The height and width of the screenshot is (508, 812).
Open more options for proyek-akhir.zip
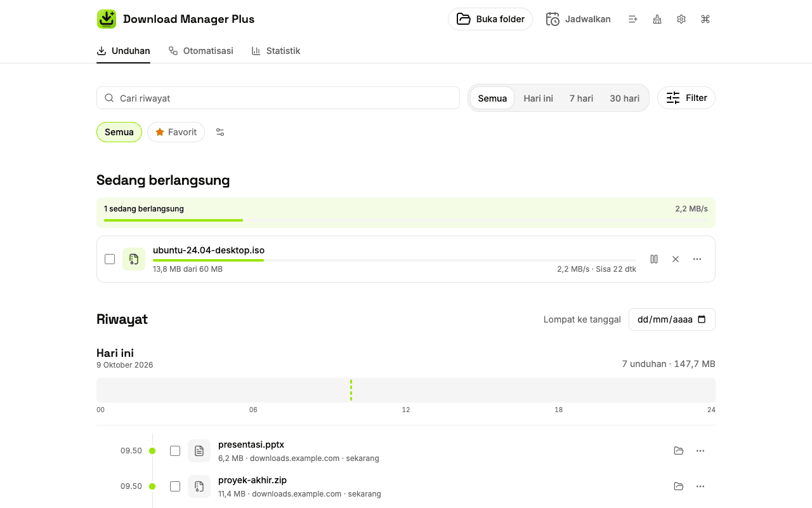pyautogui.click(x=700, y=486)
